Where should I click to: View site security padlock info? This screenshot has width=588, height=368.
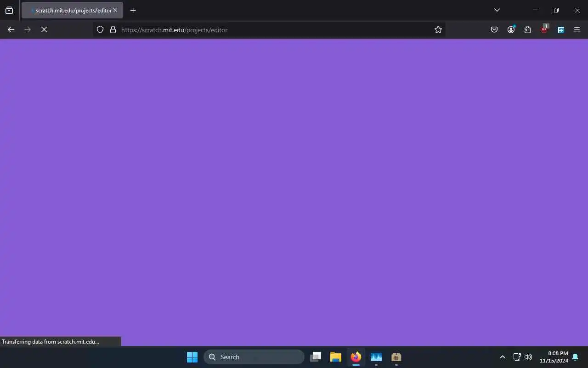point(113,29)
